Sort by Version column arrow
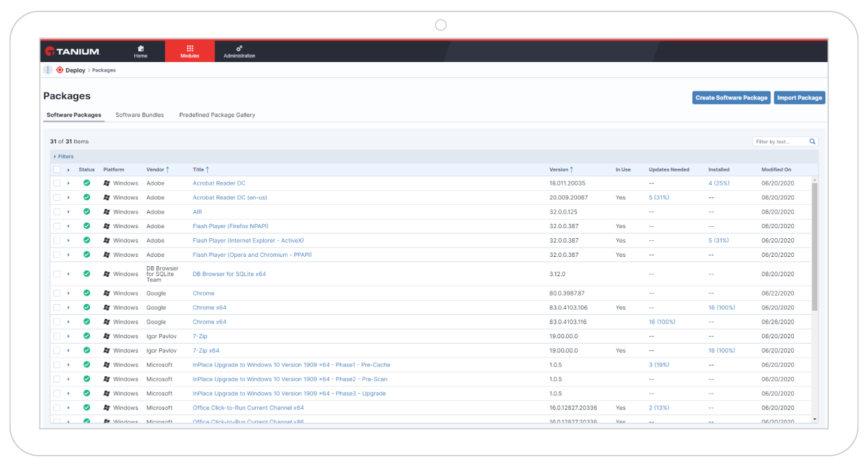The height and width of the screenshot is (467, 868). click(x=572, y=169)
